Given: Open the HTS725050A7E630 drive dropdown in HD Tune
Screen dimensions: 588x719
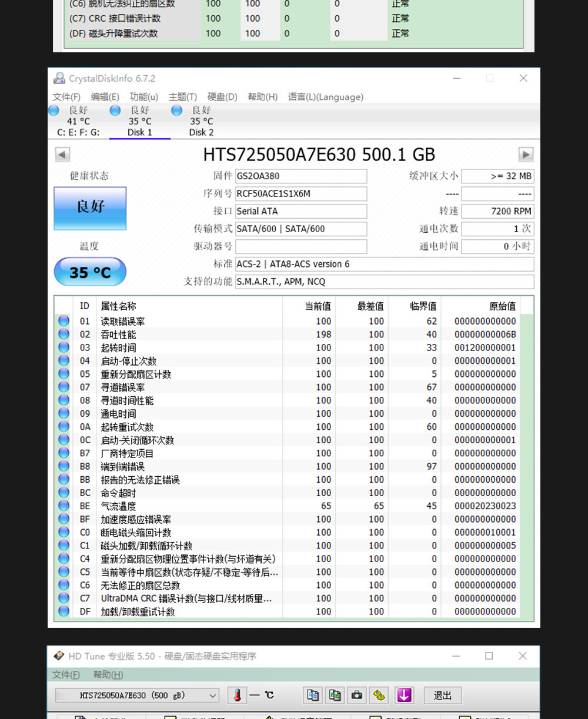Looking at the screenshot, I should pos(137,695).
